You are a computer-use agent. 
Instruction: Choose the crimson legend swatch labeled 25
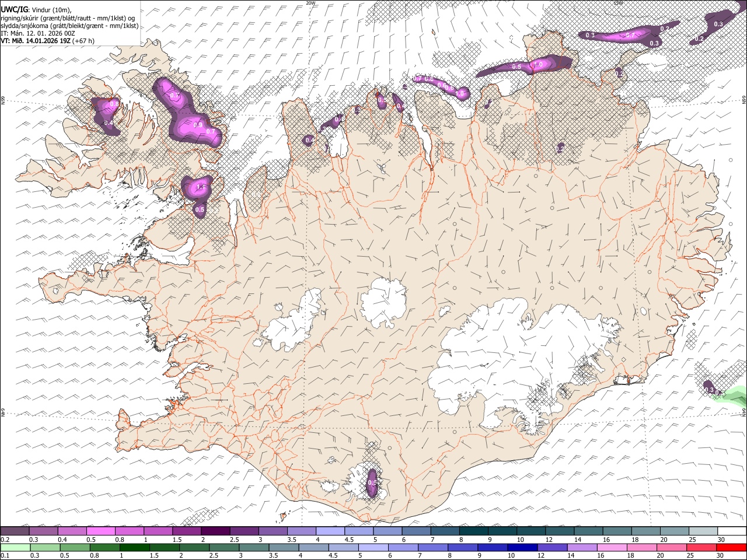pyautogui.click(x=701, y=547)
